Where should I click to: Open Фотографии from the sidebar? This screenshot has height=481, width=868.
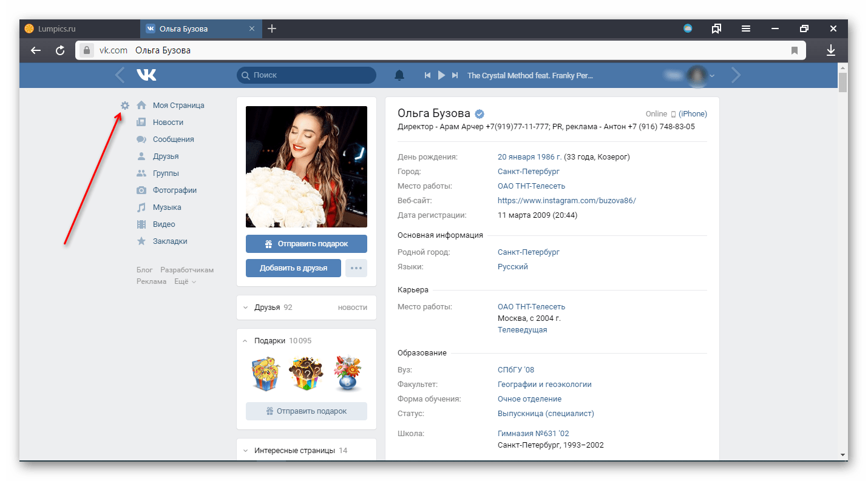point(175,190)
